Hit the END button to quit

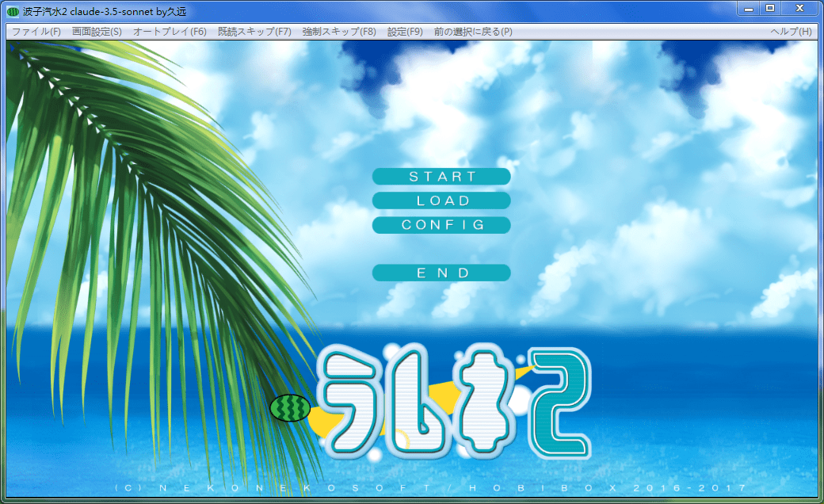[x=441, y=273]
